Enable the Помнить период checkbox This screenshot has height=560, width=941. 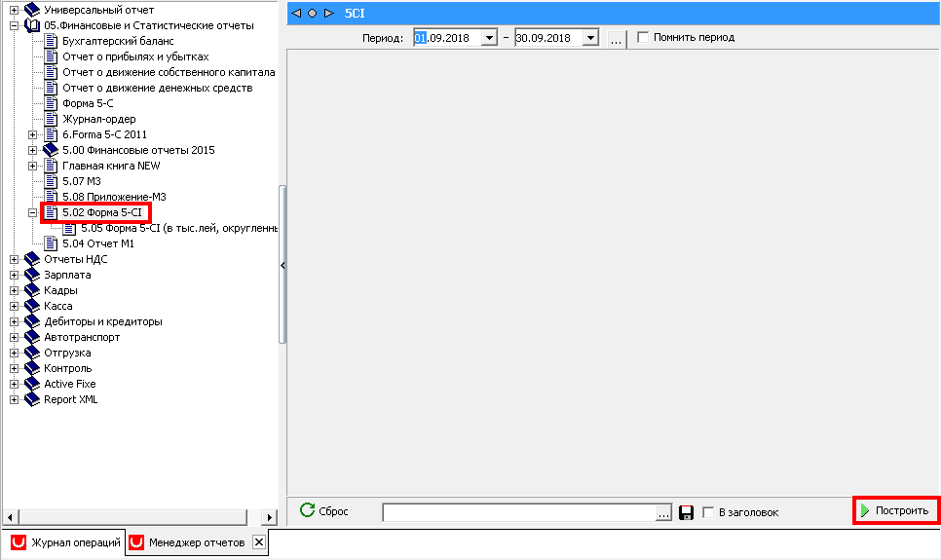click(643, 37)
